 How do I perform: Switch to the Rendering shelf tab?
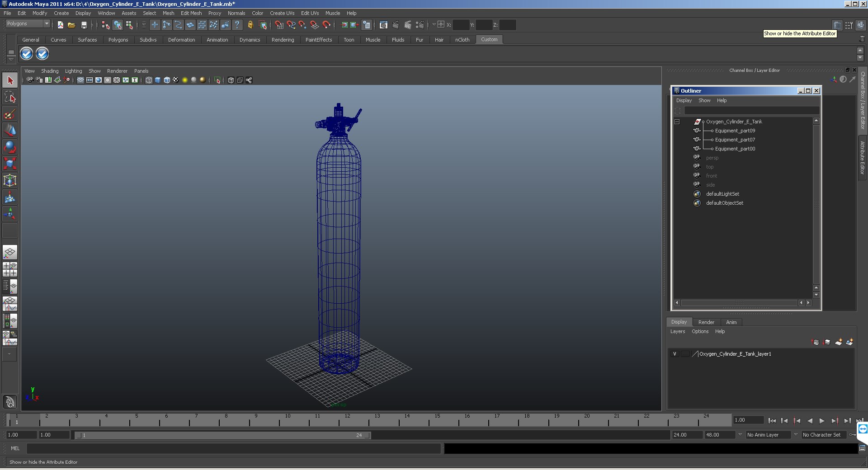tap(283, 40)
